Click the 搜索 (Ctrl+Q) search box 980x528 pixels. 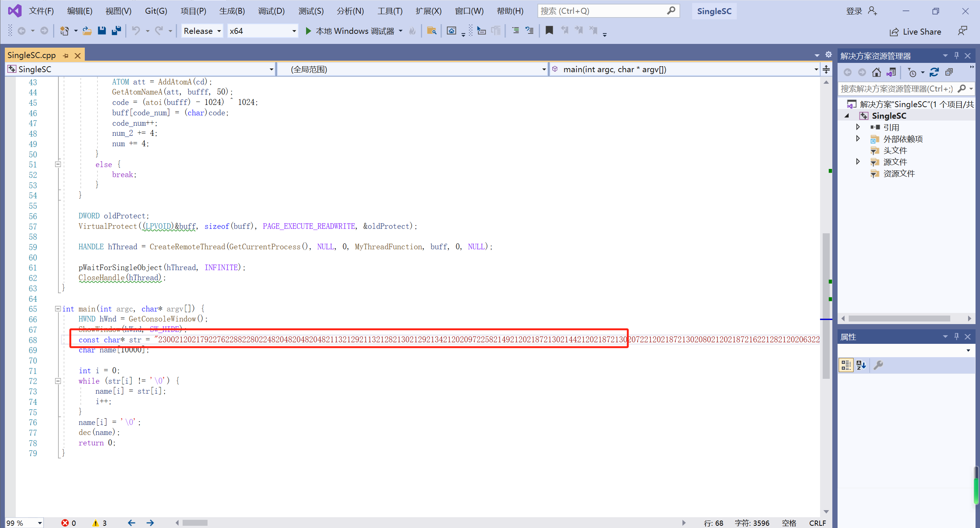[602, 11]
